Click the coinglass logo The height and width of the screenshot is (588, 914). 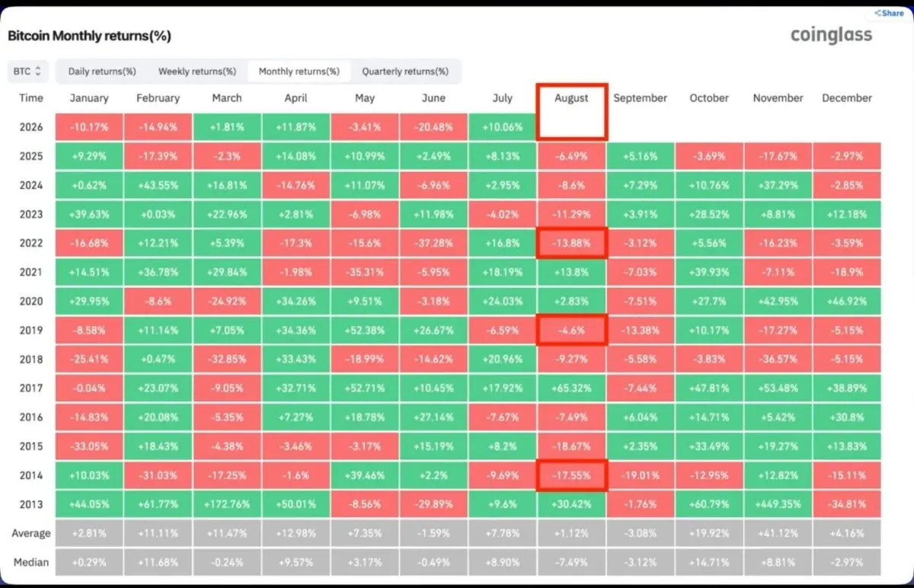[831, 35]
